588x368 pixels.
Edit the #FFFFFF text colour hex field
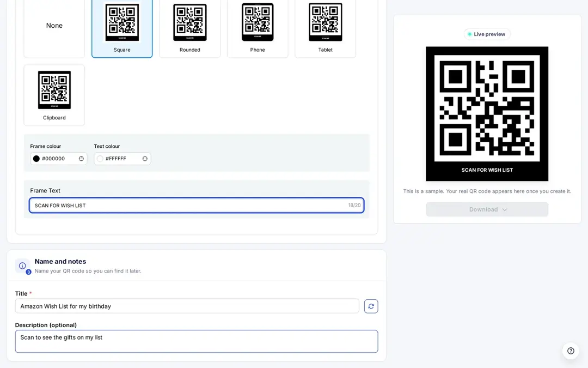pos(122,159)
